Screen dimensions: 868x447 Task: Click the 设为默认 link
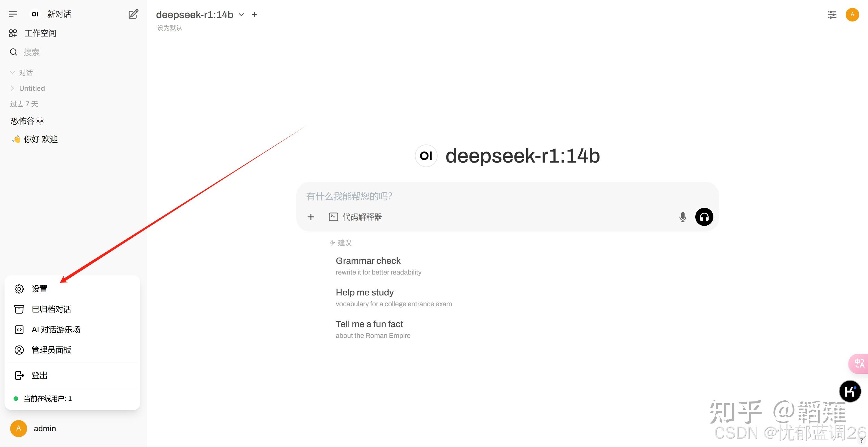coord(169,28)
